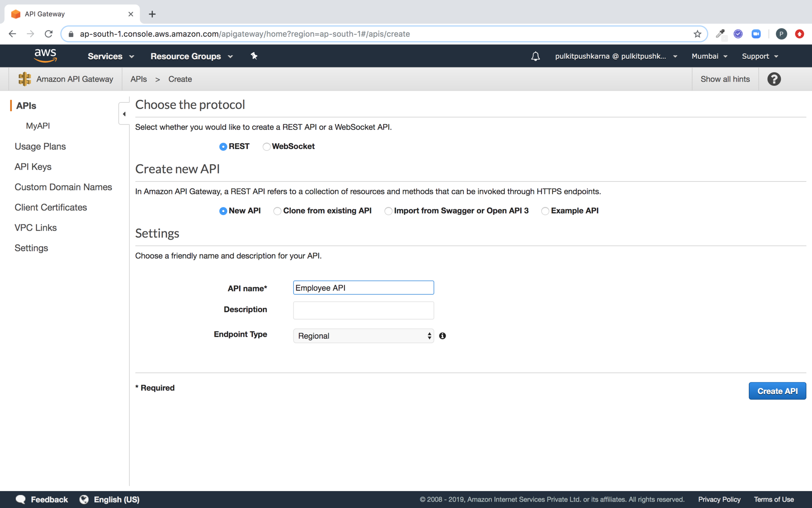Collapse the left sidebar arrow

(124, 114)
